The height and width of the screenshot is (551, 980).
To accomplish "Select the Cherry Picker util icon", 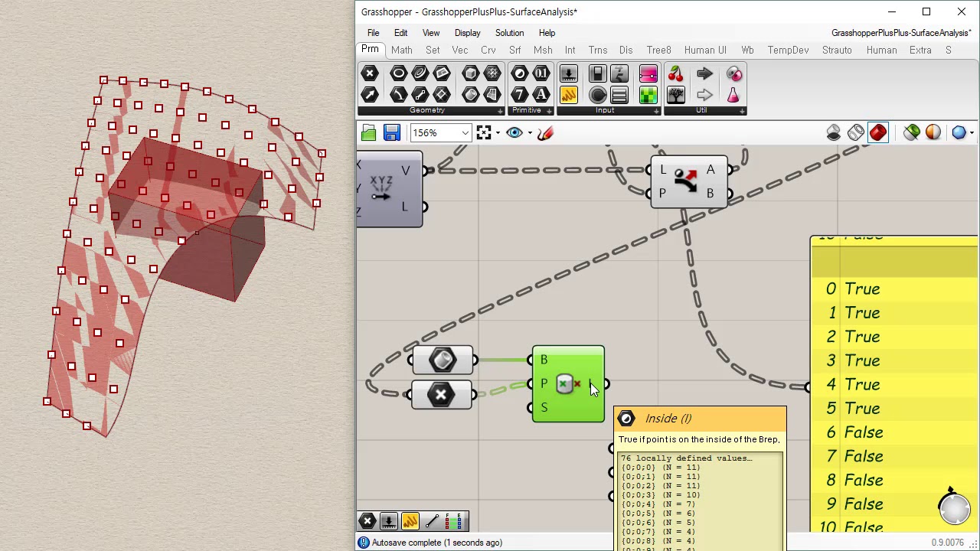I will [676, 73].
